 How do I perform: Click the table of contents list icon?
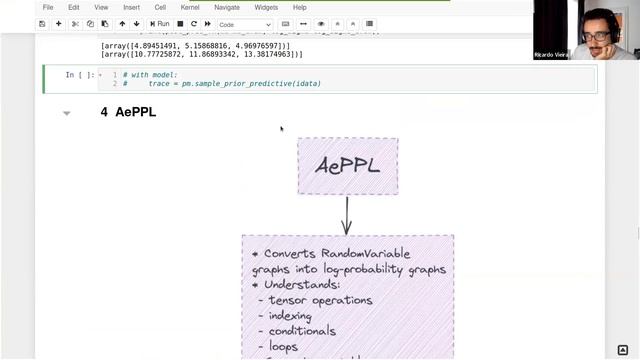click(x=369, y=24)
